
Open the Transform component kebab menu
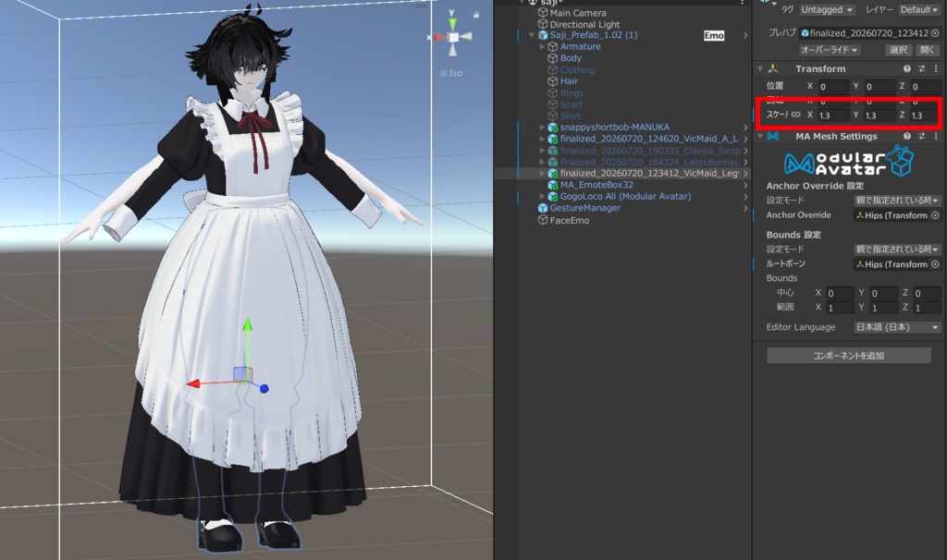point(936,68)
